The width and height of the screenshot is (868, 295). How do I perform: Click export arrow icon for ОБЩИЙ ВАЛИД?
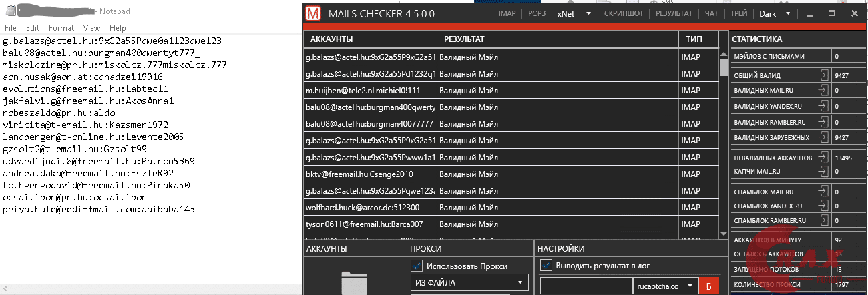pos(822,76)
